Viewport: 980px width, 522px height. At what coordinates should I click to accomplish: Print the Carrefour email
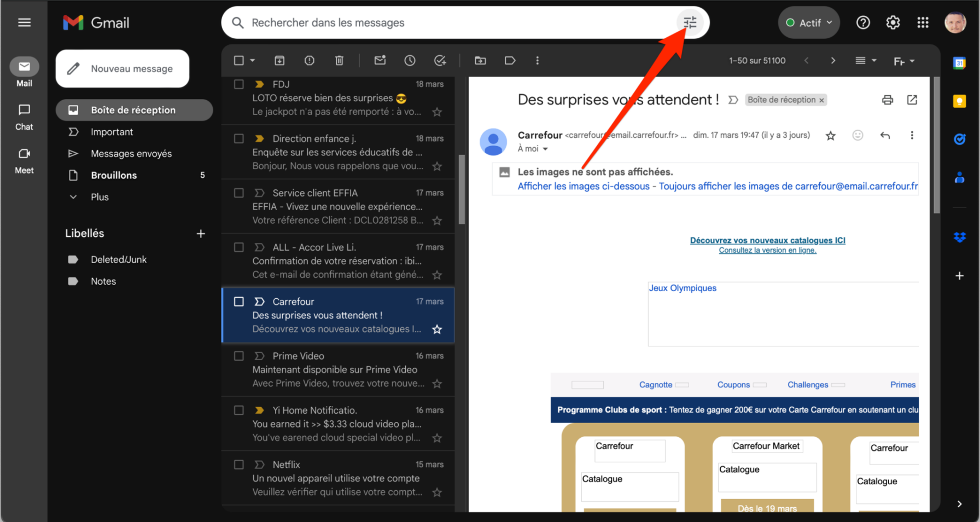coord(887,100)
